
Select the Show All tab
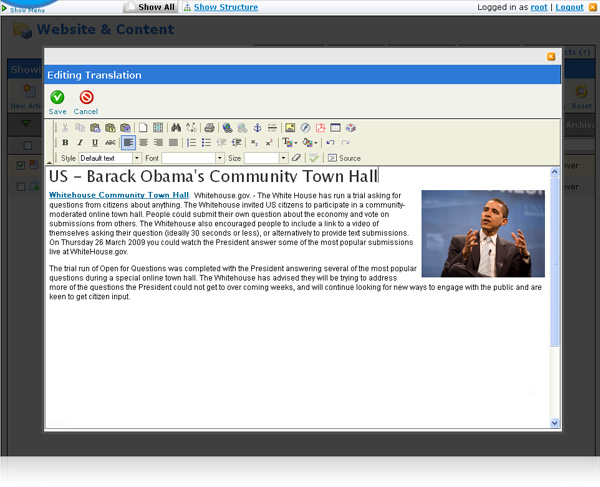tap(150, 7)
